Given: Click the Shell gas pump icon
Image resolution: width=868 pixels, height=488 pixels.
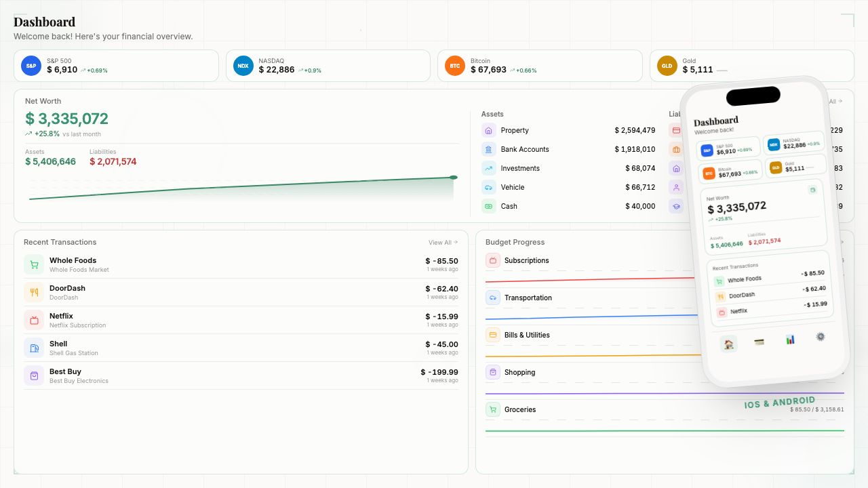Looking at the screenshot, I should tap(34, 348).
